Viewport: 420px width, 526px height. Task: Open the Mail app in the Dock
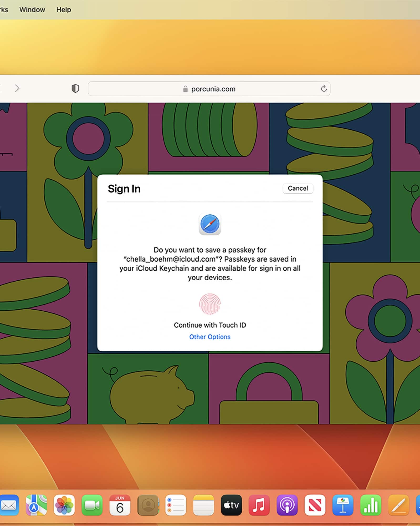(x=9, y=505)
